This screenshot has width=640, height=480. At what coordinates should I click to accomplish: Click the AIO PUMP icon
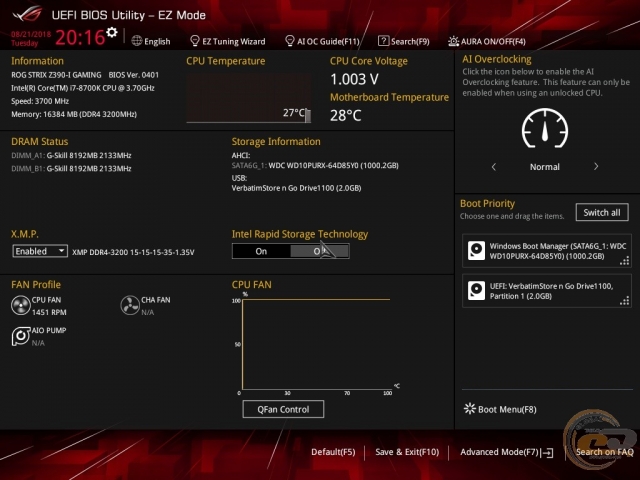coord(20,336)
